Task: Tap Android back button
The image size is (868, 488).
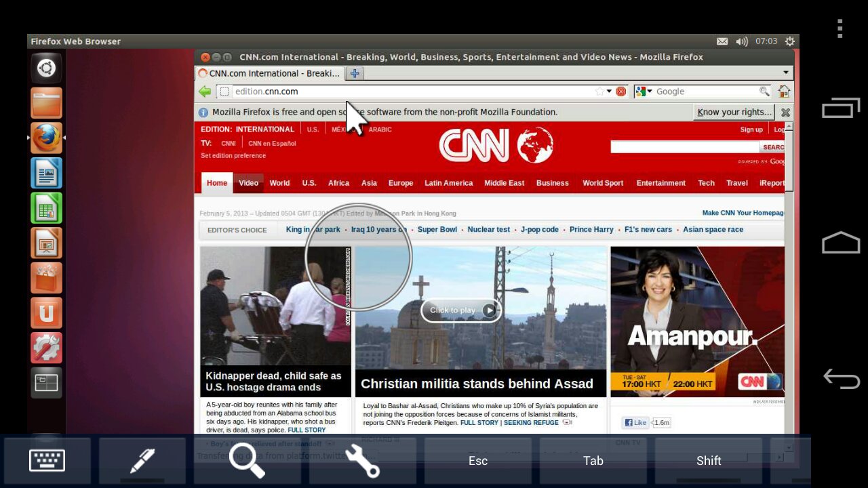Action: click(841, 379)
